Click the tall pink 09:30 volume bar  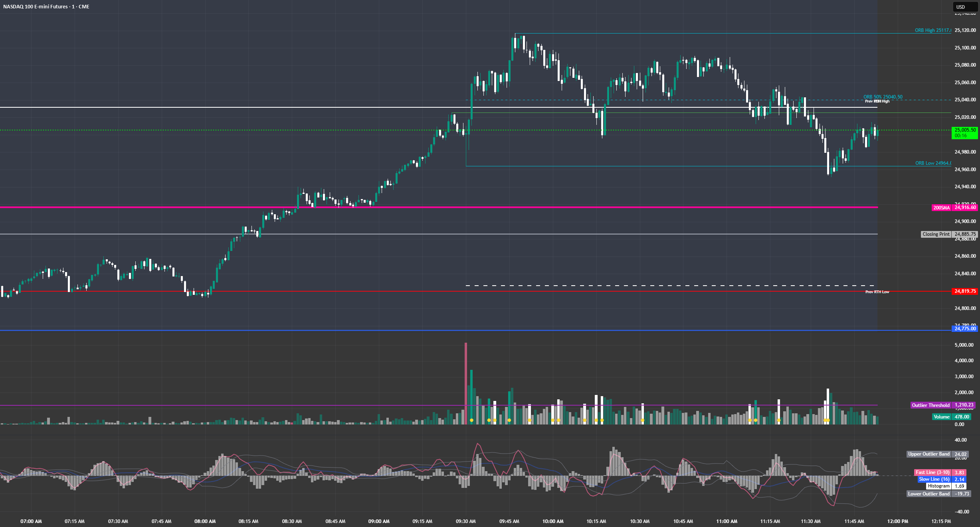coord(466,383)
